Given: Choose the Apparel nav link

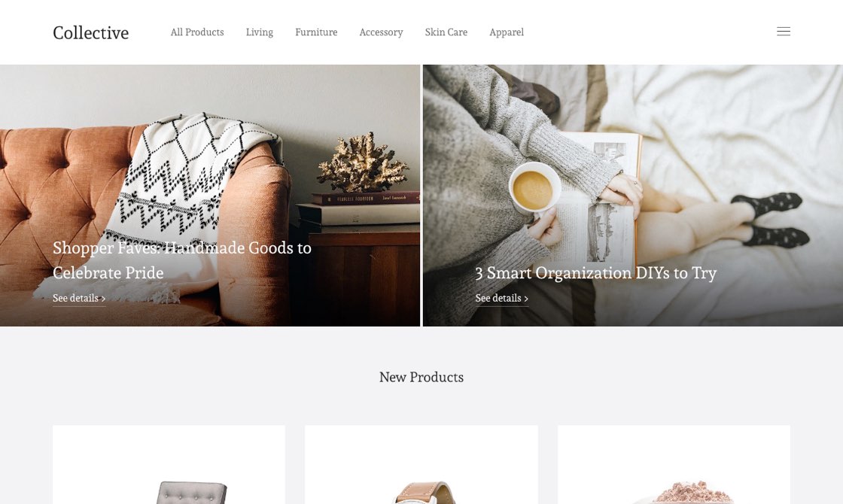Looking at the screenshot, I should coord(507,32).
